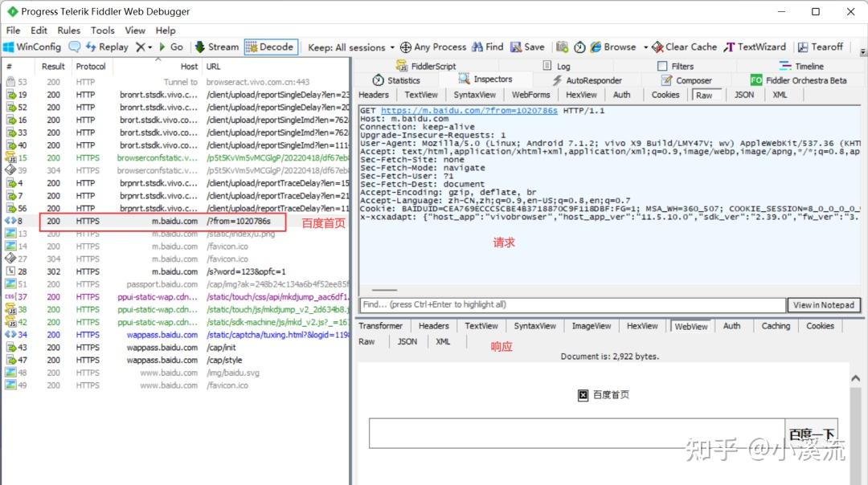Expand the Browse dropdown arrow
Viewport: 868px width, 485px height.
(645, 47)
